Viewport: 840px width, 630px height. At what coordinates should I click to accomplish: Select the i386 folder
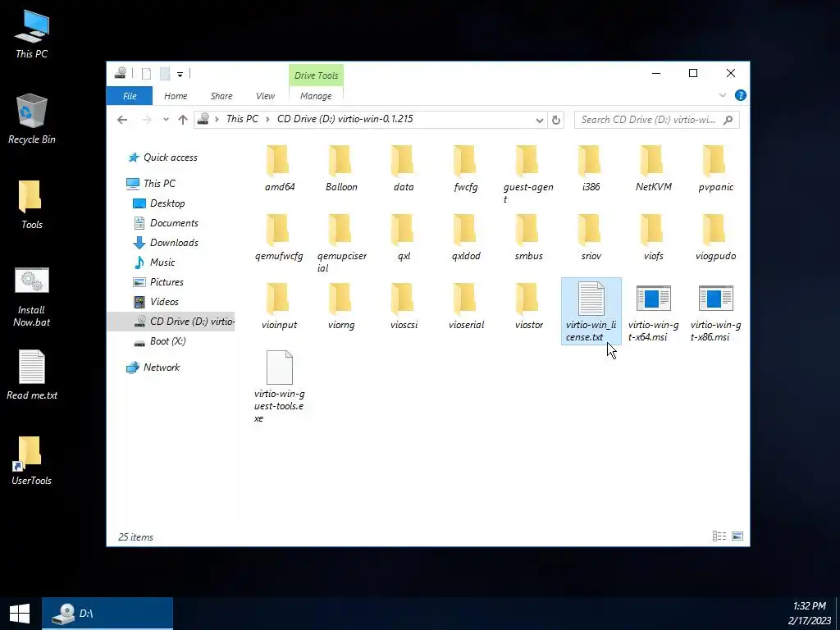click(x=591, y=167)
